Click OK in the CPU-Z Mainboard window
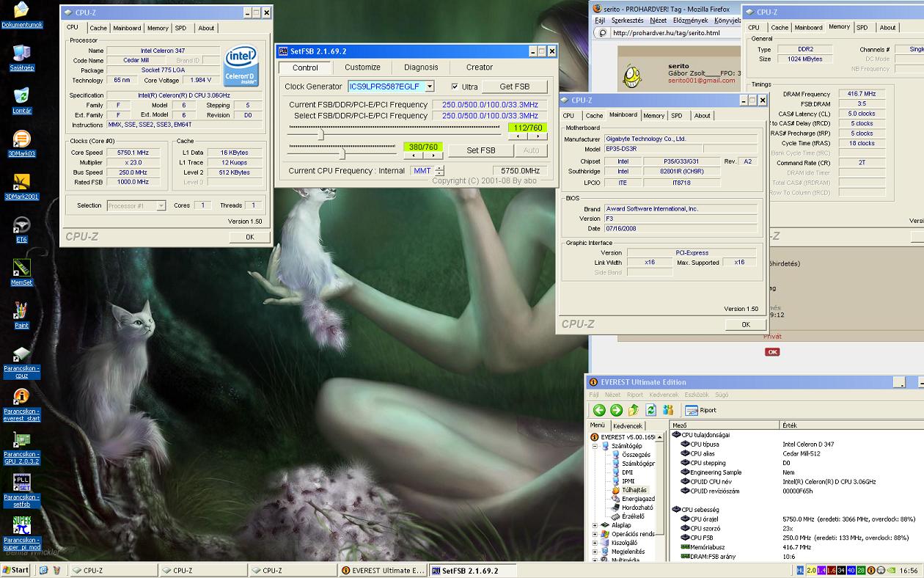 (746, 325)
